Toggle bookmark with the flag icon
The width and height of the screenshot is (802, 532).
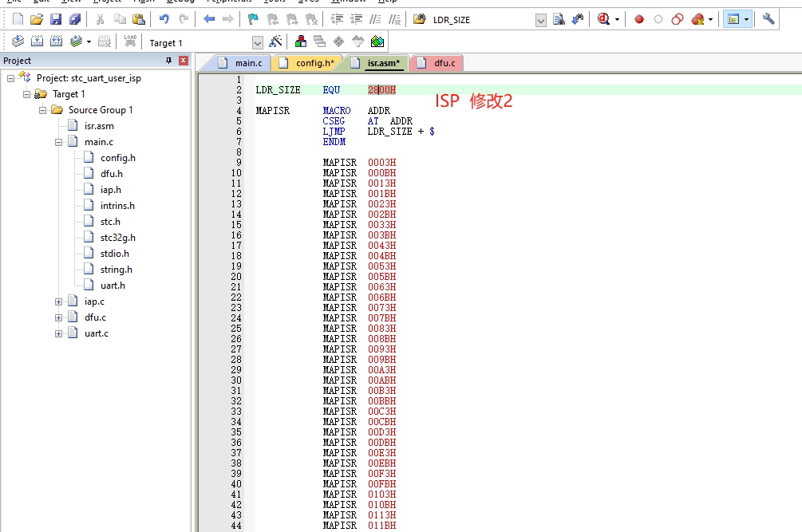pos(252,19)
